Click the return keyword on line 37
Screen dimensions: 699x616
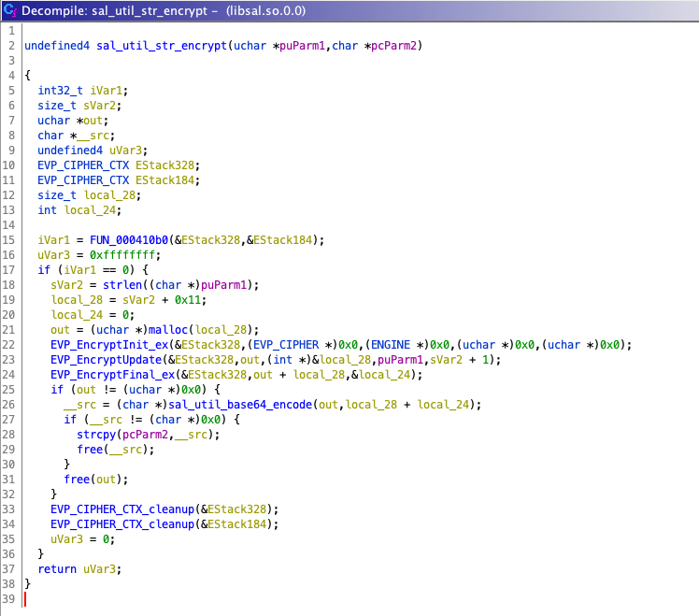pyautogui.click(x=57, y=569)
